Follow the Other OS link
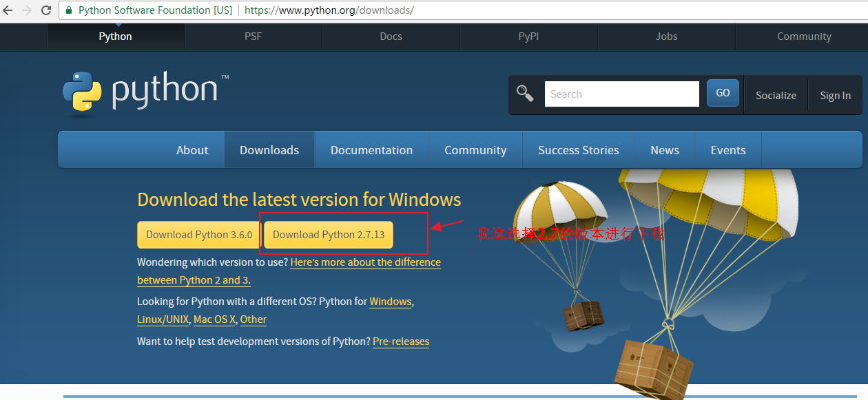Screen dimensions: 868x400 click(x=253, y=319)
